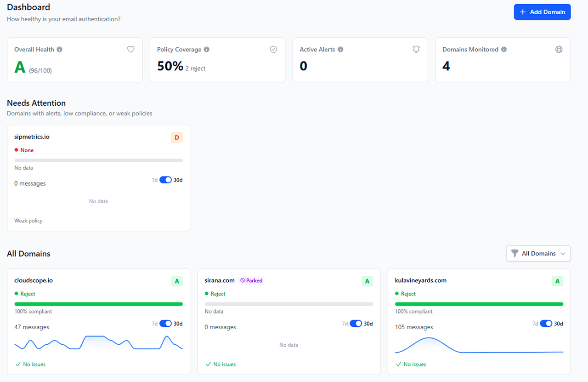Toggle the 7d/30d switch on sirana.com
The height and width of the screenshot is (382, 588).
tap(356, 323)
